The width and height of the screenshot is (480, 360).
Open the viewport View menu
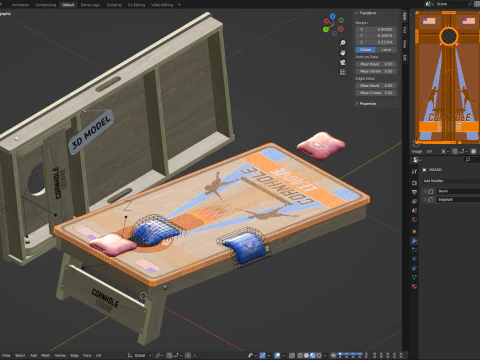(x=6, y=355)
